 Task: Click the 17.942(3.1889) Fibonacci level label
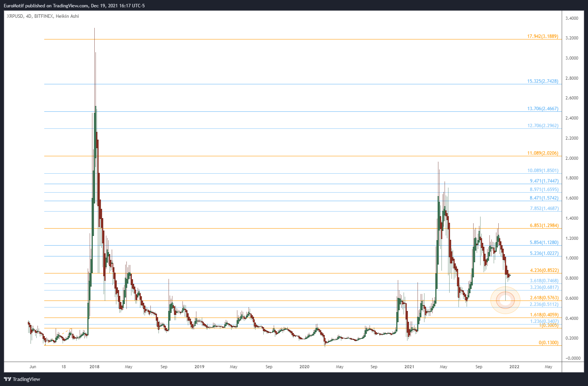(x=543, y=36)
